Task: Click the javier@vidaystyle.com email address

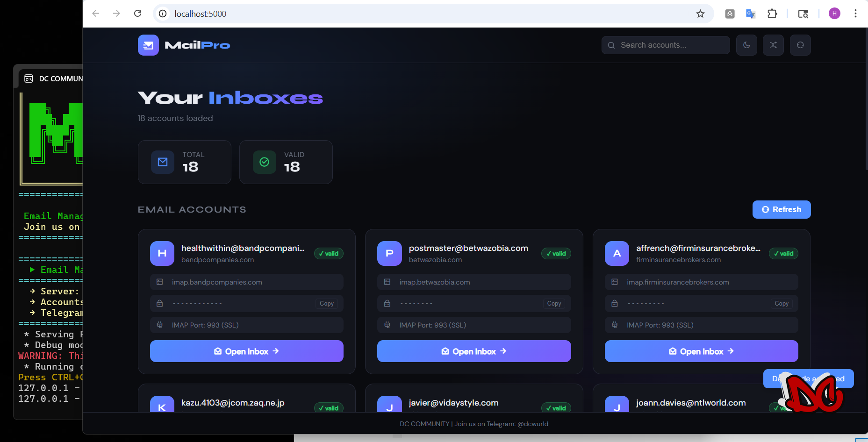Action: pos(453,403)
